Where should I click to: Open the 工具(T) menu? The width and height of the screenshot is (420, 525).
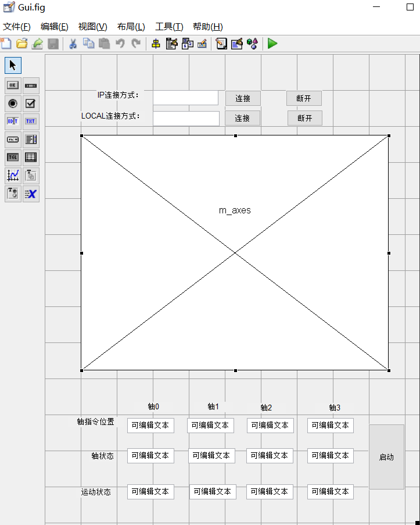[x=170, y=26]
